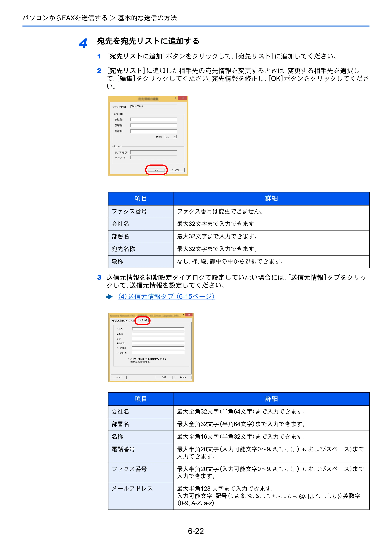Click the step heading 宛先を宛先リストに追加する
Screen dimensions: 392x555
(x=148, y=41)
